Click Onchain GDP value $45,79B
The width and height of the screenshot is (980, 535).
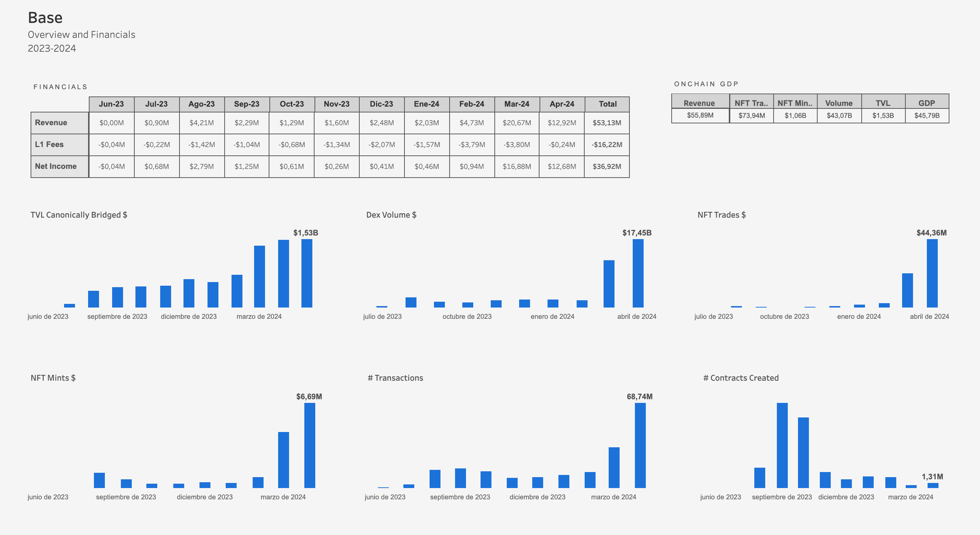(927, 115)
